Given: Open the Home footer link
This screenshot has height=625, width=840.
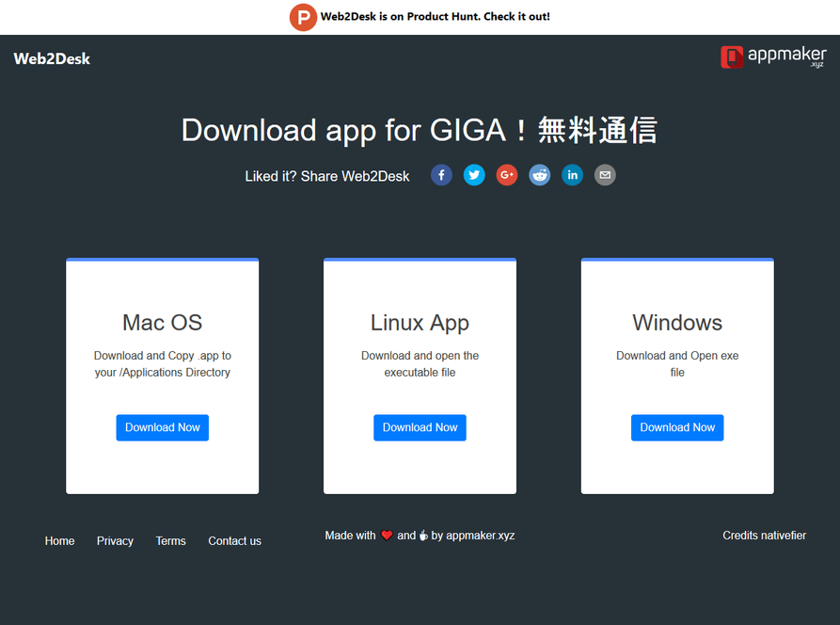Looking at the screenshot, I should (59, 541).
